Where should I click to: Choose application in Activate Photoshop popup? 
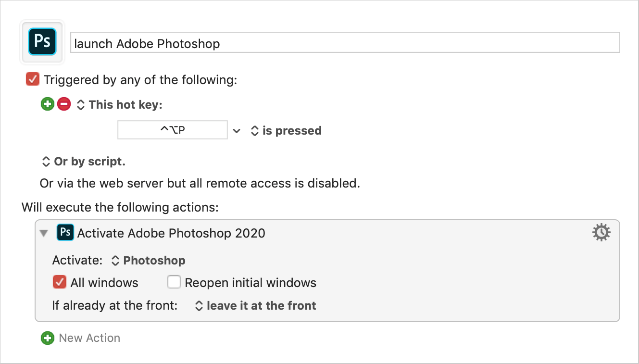tap(149, 261)
